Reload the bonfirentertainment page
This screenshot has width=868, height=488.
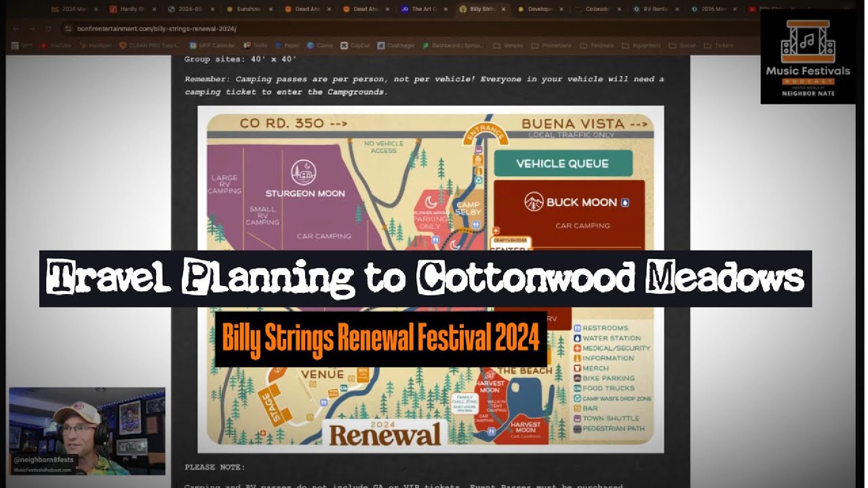[49, 29]
